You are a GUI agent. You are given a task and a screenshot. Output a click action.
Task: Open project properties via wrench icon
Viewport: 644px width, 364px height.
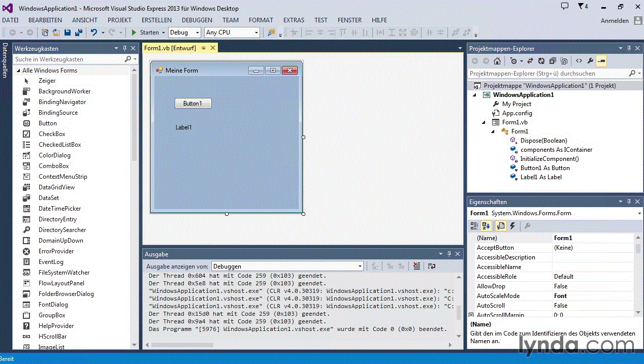590,61
